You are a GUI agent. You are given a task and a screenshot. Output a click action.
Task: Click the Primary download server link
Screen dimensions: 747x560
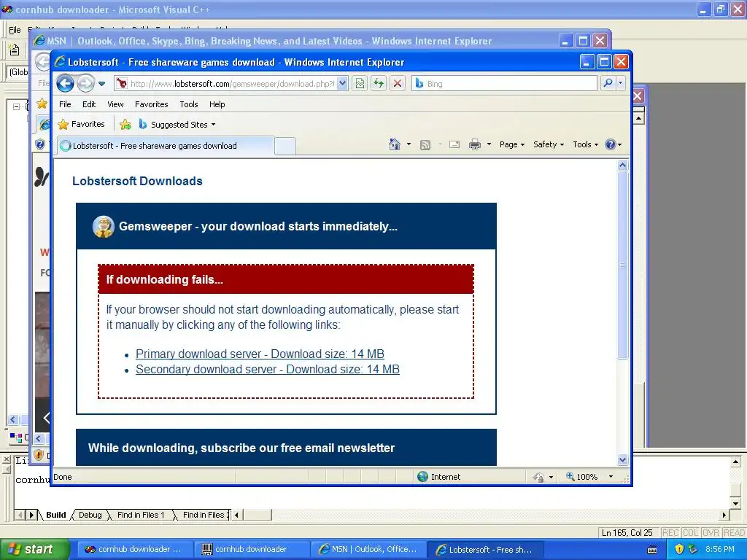[260, 354]
